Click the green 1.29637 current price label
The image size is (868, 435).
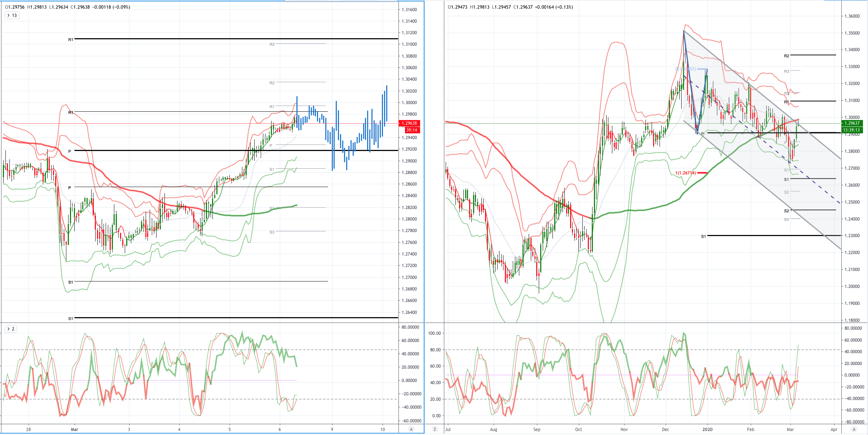click(852, 123)
